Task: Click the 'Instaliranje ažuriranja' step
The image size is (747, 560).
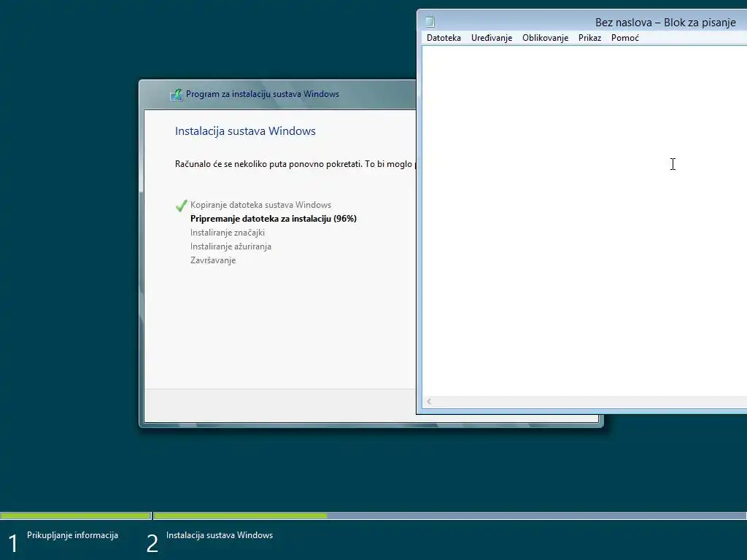Action: coord(231,246)
